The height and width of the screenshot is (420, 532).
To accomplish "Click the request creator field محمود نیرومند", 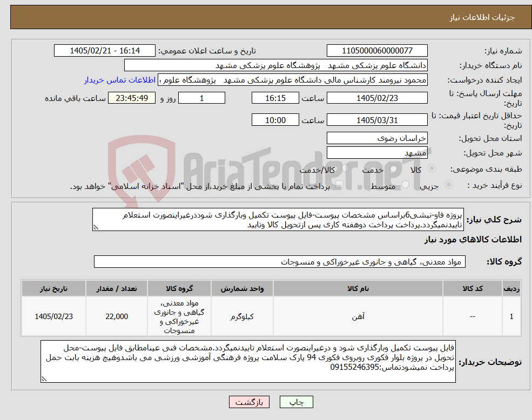I will (293, 80).
